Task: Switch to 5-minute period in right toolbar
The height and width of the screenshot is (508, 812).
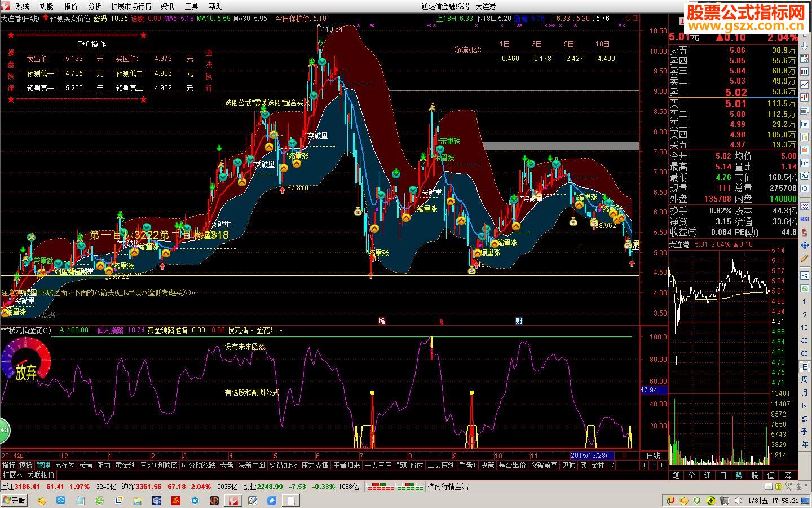Action: [x=805, y=315]
